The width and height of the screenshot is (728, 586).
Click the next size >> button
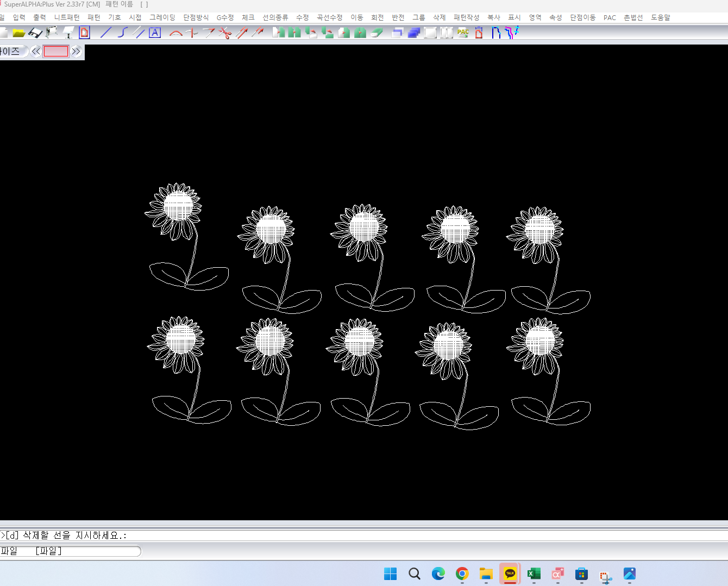tap(76, 52)
